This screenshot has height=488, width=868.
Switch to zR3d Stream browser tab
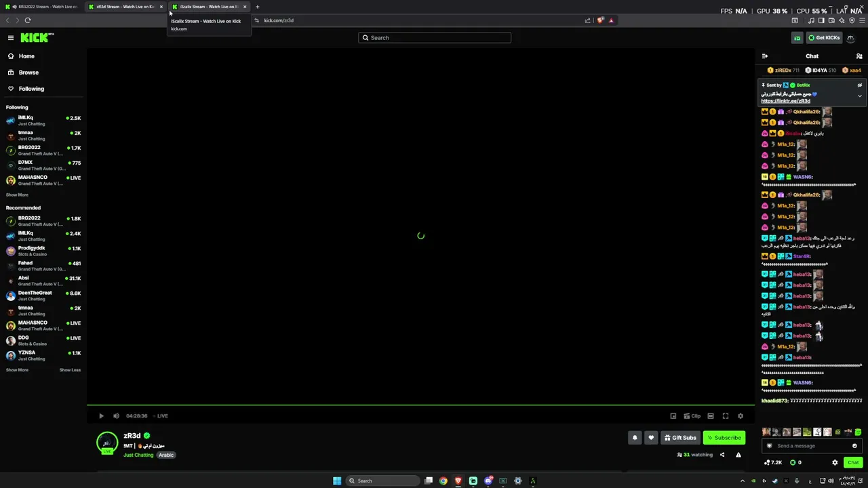(x=125, y=7)
